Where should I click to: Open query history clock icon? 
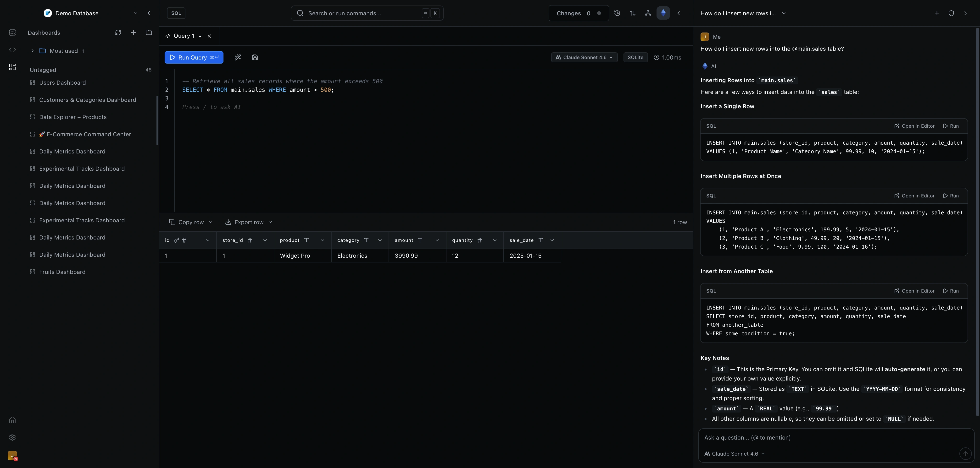[x=617, y=13]
